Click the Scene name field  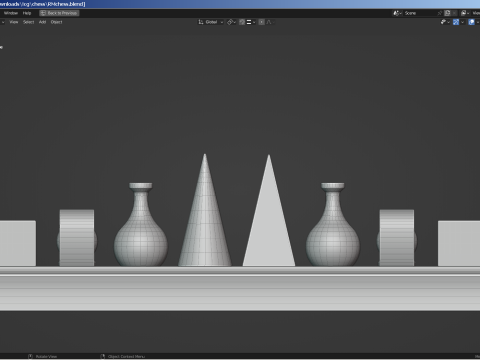tap(419, 13)
